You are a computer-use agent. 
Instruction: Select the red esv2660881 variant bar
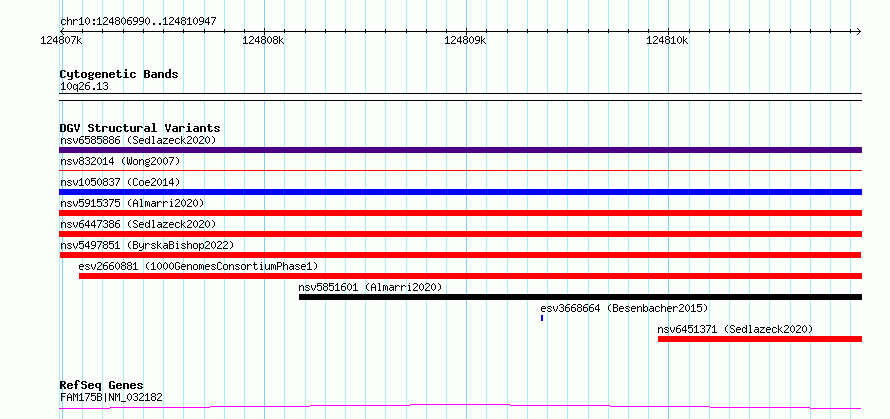click(x=470, y=276)
